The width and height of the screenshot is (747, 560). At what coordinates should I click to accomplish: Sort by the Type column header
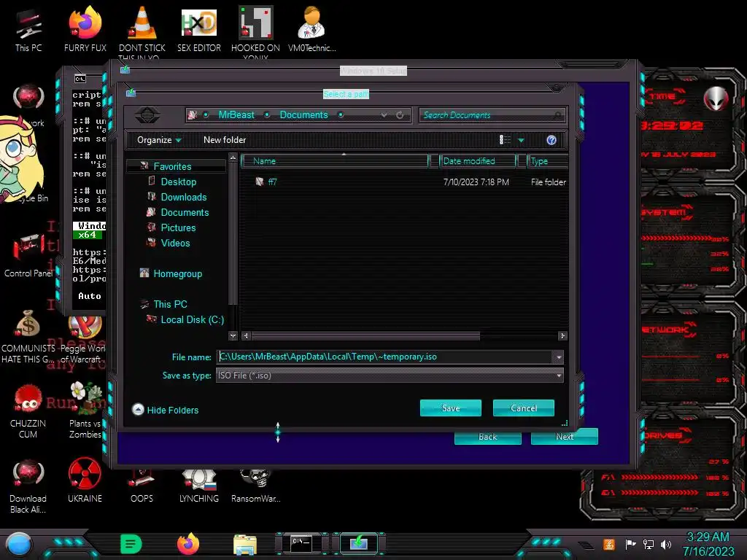(x=547, y=161)
